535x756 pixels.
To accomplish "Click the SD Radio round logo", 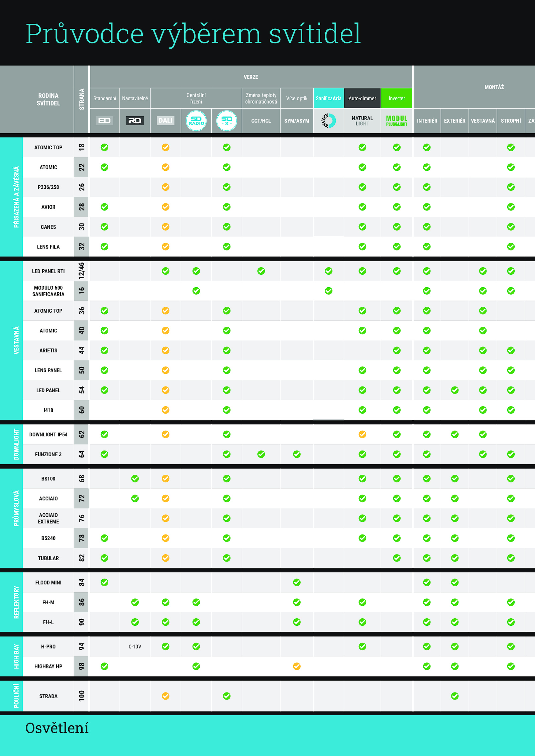I will [x=196, y=121].
